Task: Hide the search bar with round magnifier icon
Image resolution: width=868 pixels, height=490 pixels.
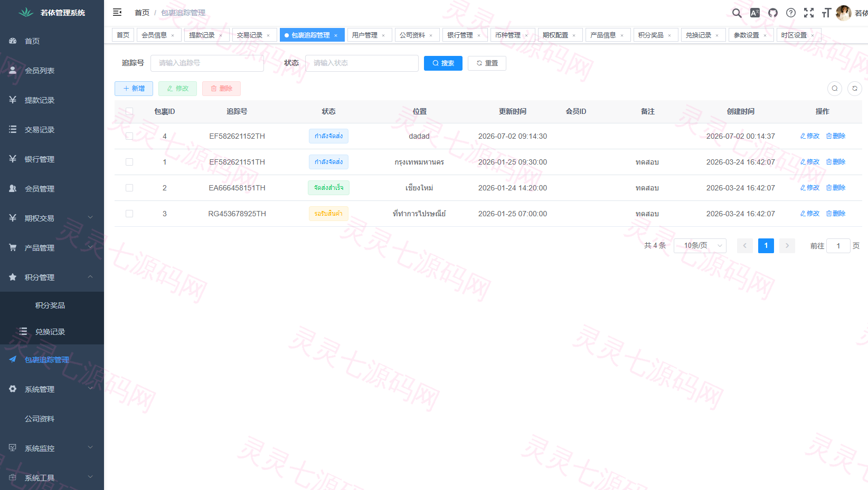Action: pos(835,89)
